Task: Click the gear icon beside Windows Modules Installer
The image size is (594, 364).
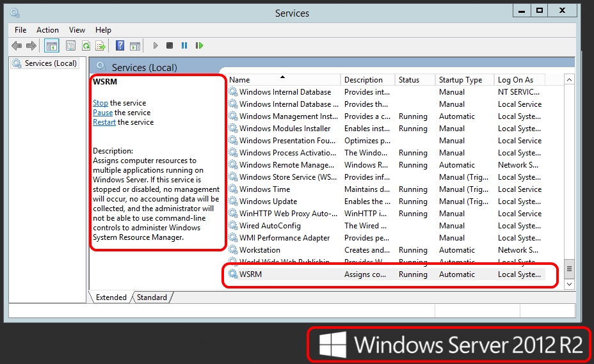Action: point(233,129)
